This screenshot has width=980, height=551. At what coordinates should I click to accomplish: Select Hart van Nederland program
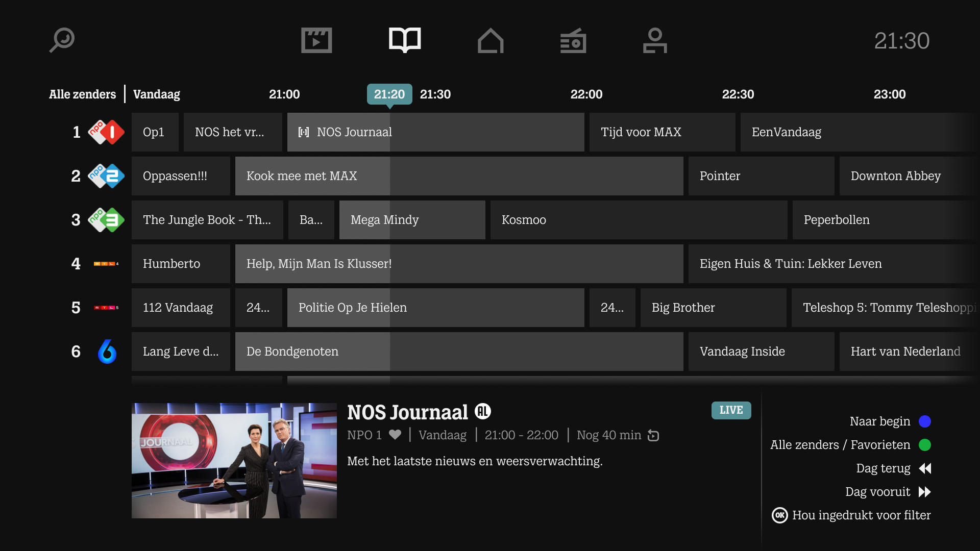pos(910,352)
